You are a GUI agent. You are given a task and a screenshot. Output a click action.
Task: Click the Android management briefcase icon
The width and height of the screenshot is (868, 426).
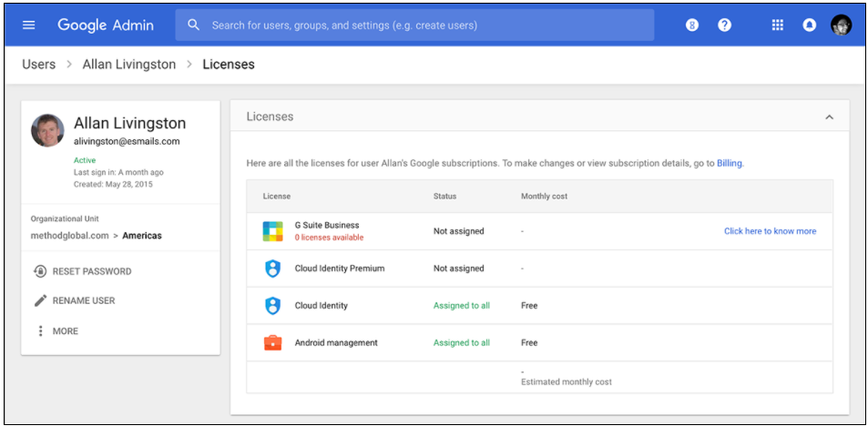(x=272, y=343)
